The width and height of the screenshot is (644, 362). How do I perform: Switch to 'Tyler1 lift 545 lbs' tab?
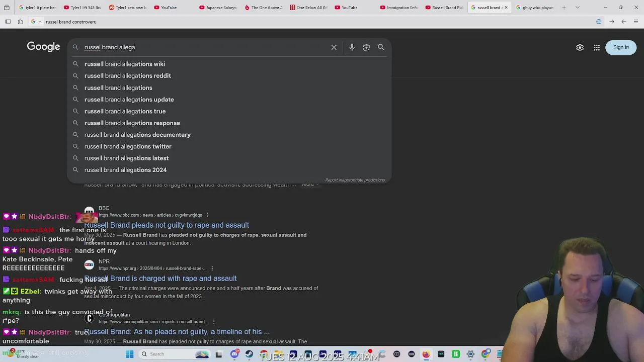click(83, 8)
